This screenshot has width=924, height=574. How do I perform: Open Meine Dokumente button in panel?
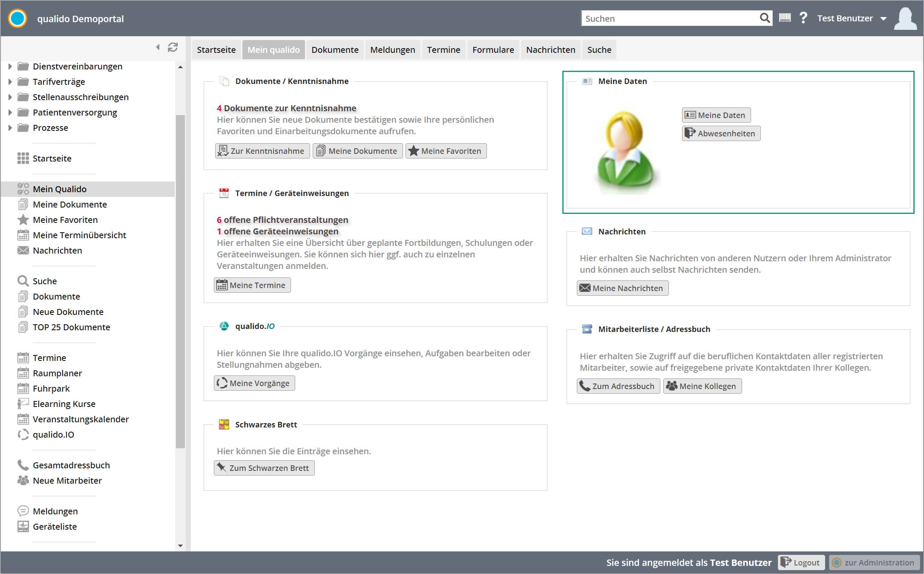[357, 151]
